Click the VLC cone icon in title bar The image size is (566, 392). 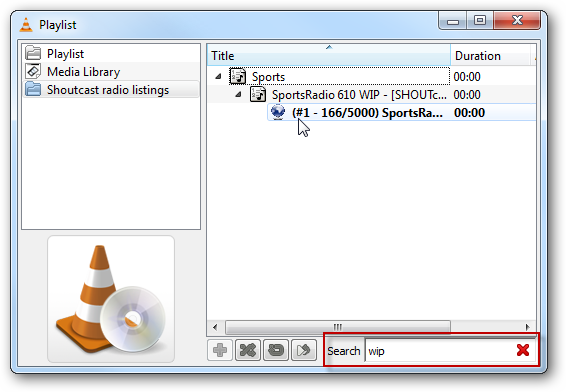coord(26,25)
